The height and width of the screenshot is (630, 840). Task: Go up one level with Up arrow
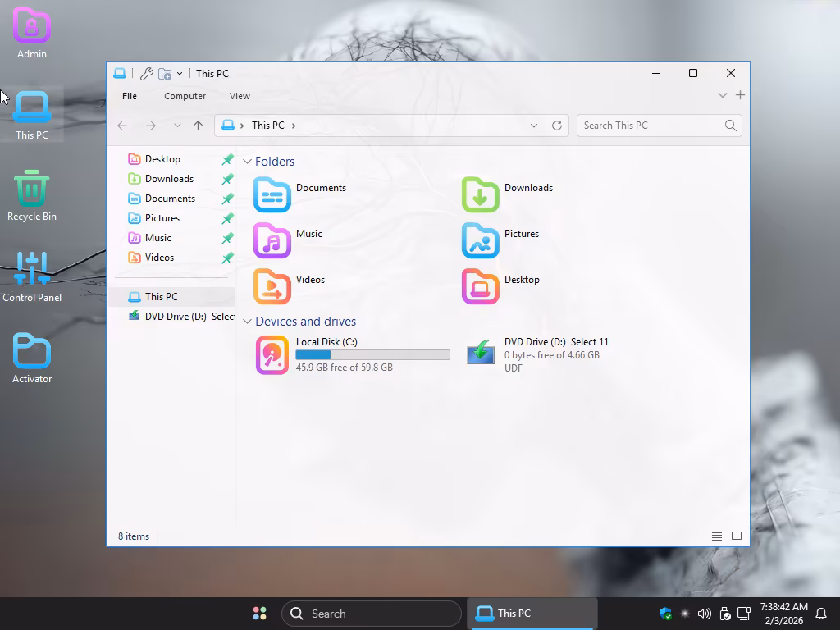coord(198,126)
